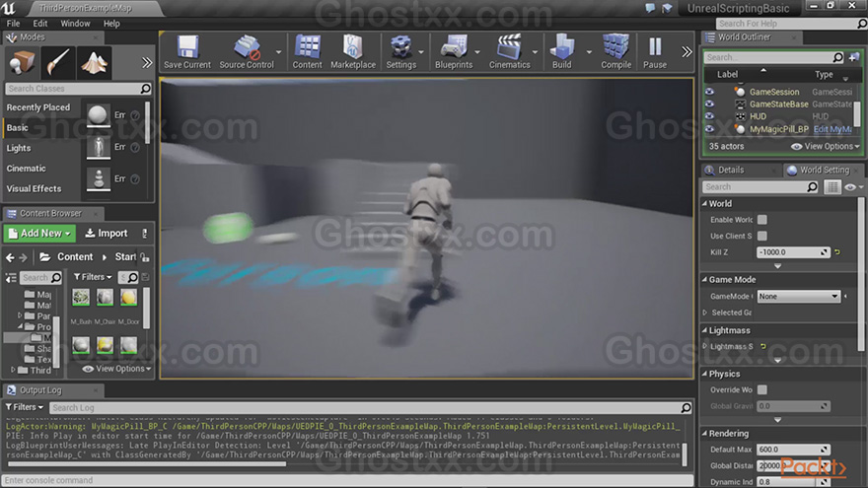Click the Save Current toolbar icon
Image resolution: width=868 pixels, height=488 pixels.
pyautogui.click(x=187, y=52)
